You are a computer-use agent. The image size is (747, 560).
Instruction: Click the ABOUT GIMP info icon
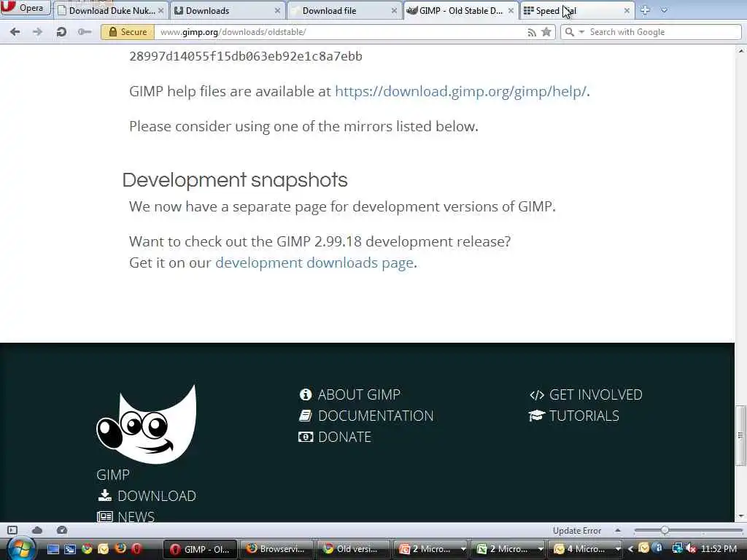click(x=306, y=394)
